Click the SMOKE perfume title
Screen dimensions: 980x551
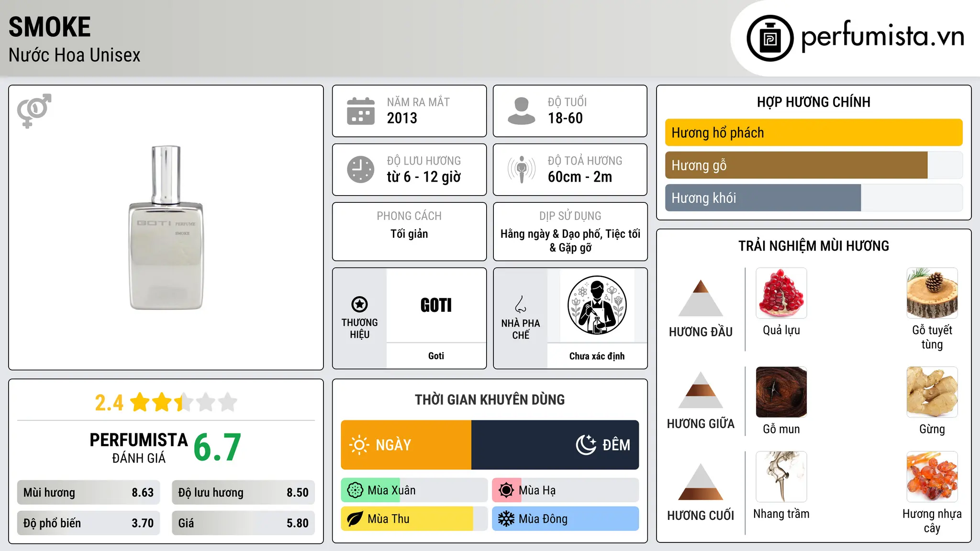pos(50,27)
